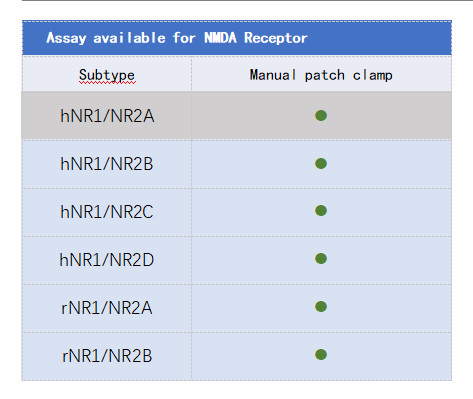The height and width of the screenshot is (399, 473).
Task: Select the rNR1/NR2A subtype cell
Action: [x=107, y=308]
